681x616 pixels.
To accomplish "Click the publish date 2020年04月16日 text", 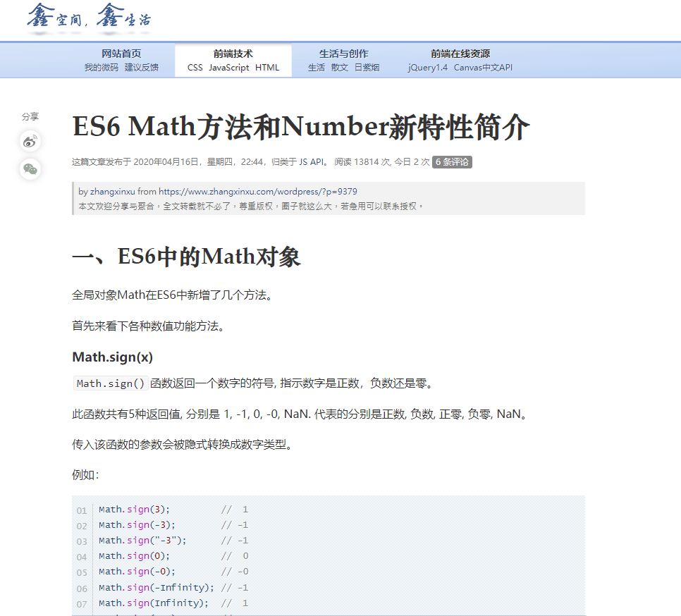I will click(166, 162).
